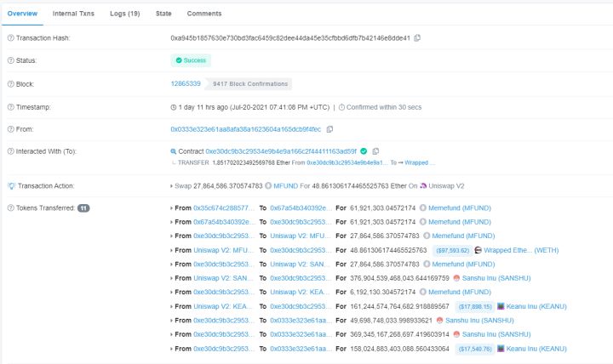Switch to the Internal Txns tab
613x364 pixels.
pos(73,14)
